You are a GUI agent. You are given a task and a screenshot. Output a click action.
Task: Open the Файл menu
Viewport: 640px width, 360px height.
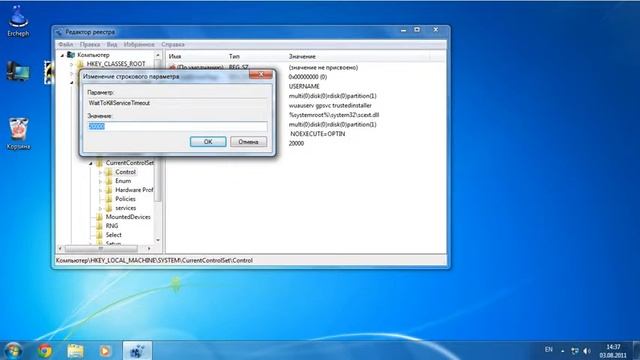65,44
